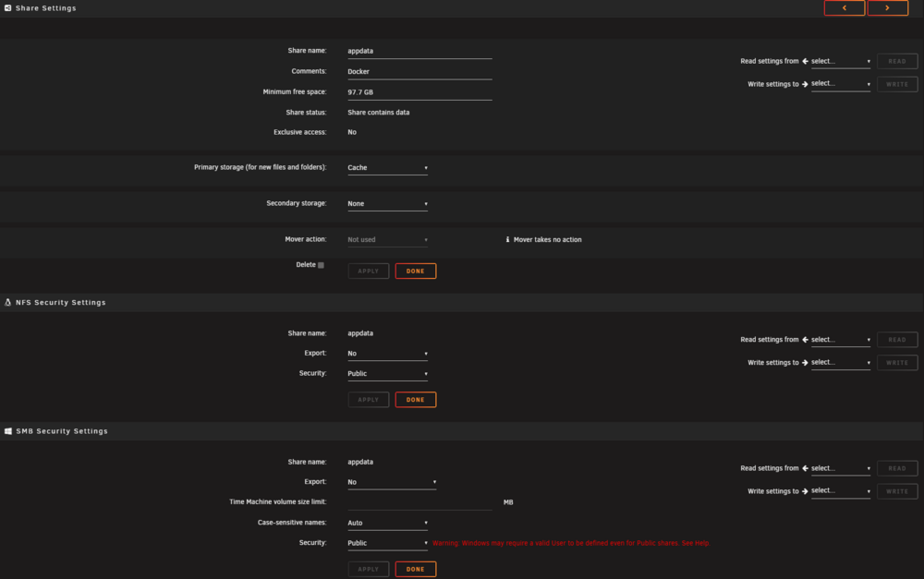This screenshot has height=579, width=924.
Task: Go to next share with right arrow
Action: coord(887,7)
